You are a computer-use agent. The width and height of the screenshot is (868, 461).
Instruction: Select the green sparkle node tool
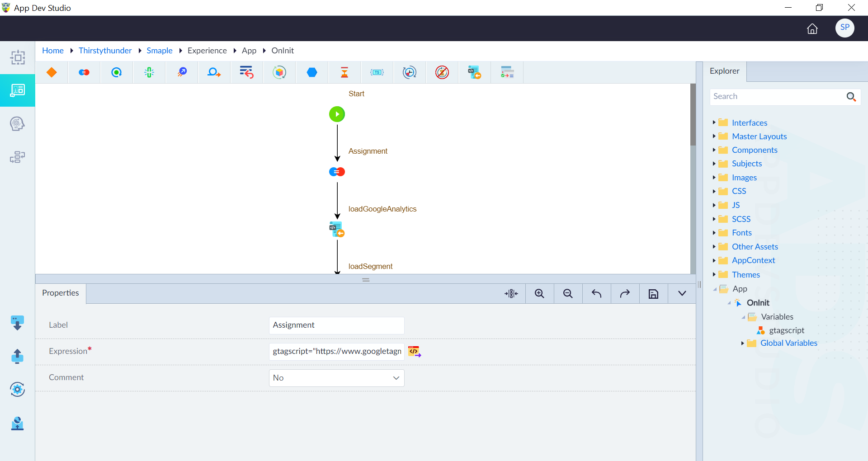pos(149,72)
